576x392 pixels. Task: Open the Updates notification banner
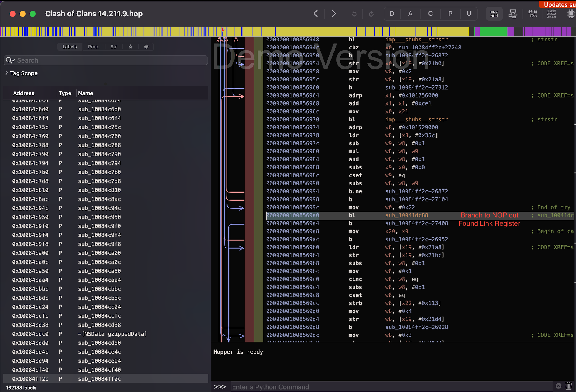point(558,4)
